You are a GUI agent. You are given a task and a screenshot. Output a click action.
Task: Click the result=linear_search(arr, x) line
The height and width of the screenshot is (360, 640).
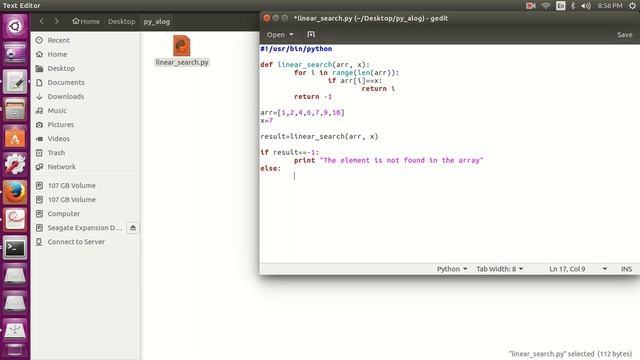(x=319, y=136)
